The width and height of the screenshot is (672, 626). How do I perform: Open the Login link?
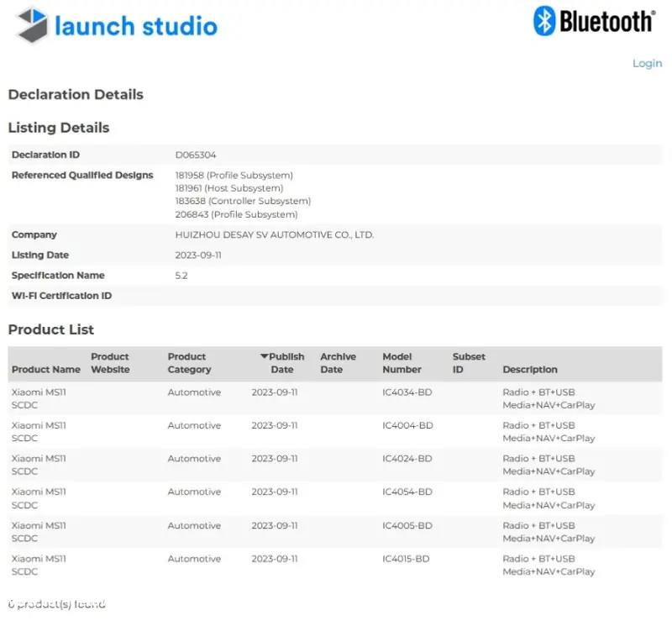tap(647, 64)
